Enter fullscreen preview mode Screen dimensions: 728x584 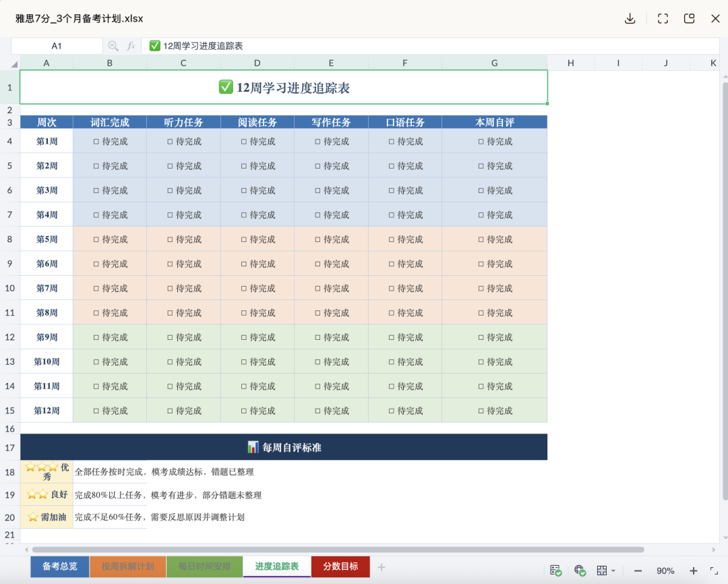[663, 19]
